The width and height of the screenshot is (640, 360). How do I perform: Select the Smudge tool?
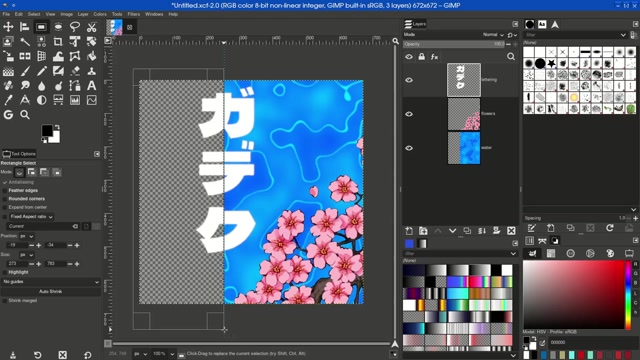pos(24,86)
